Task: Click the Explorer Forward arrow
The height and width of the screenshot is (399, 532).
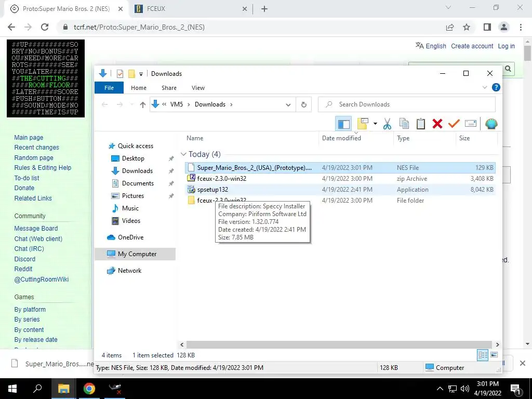Action: (120, 105)
